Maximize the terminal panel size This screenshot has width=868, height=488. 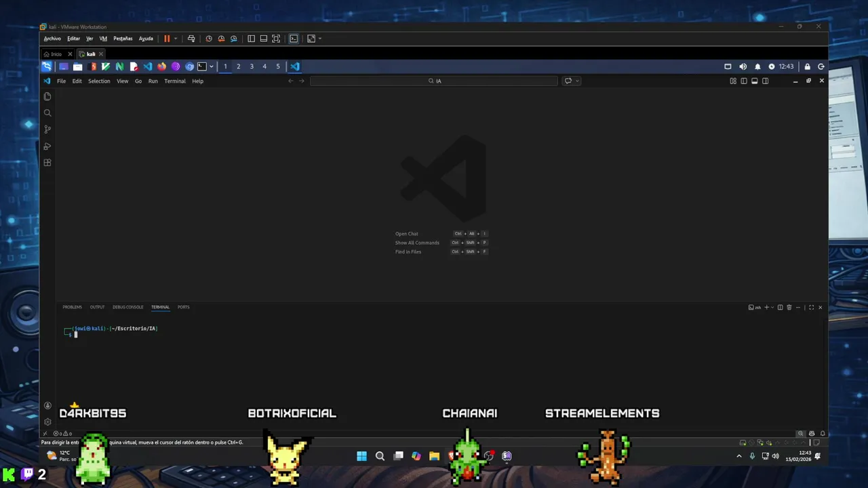point(811,307)
